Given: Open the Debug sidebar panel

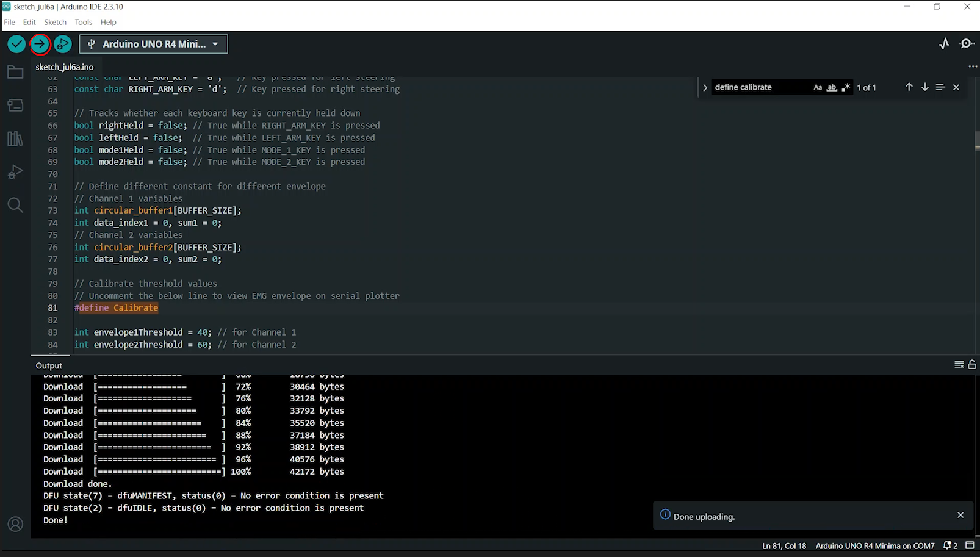Looking at the screenshot, I should (15, 172).
